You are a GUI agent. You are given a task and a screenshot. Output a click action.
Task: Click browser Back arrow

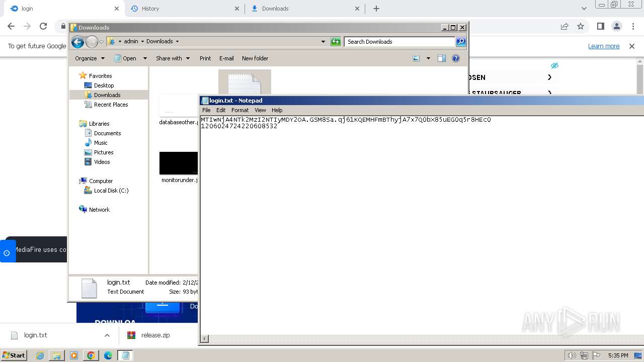click(x=11, y=26)
